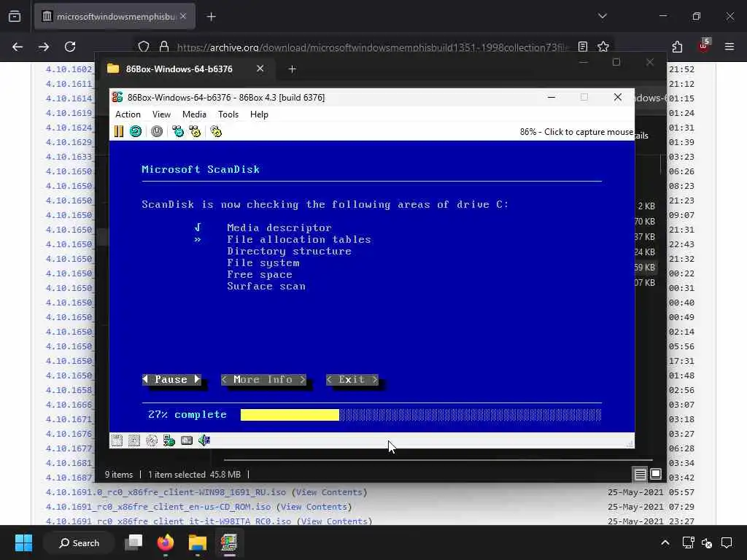The width and height of the screenshot is (747, 560).
Task: Click the Ctrl+Alt+Esc toolbar icon in 86Box
Action: click(x=195, y=131)
